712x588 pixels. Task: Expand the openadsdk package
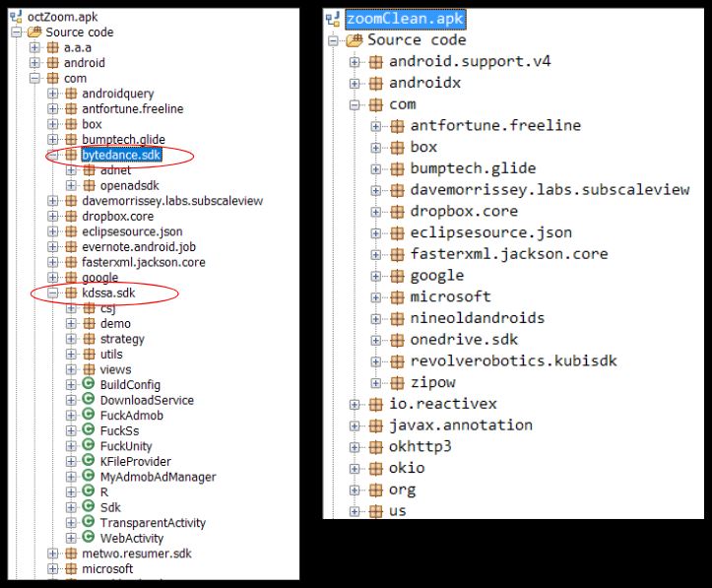71,185
